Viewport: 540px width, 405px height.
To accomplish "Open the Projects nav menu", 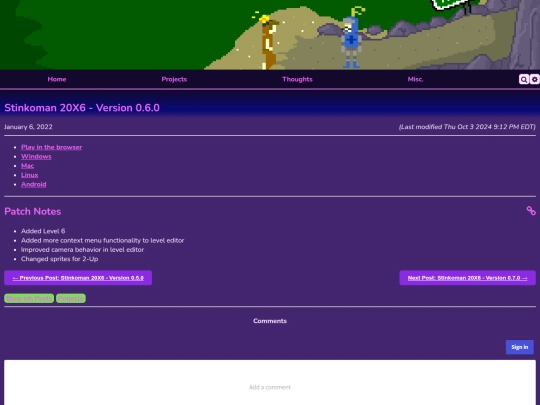I will tap(174, 79).
